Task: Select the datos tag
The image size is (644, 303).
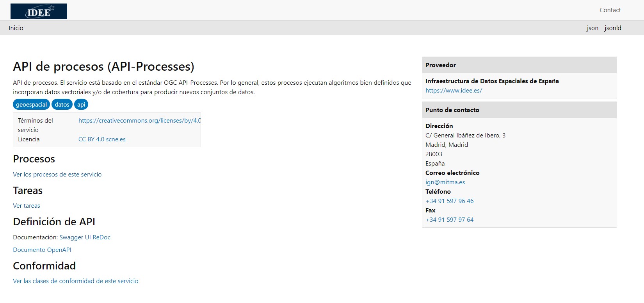Action: coord(62,105)
